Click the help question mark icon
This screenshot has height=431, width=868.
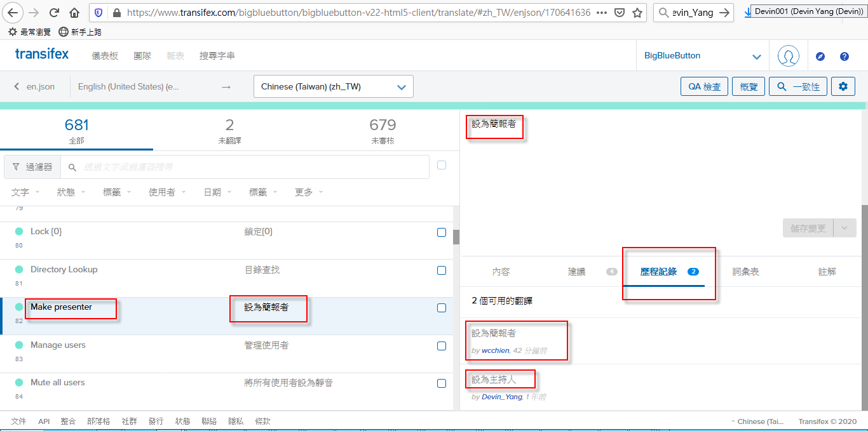tap(844, 56)
